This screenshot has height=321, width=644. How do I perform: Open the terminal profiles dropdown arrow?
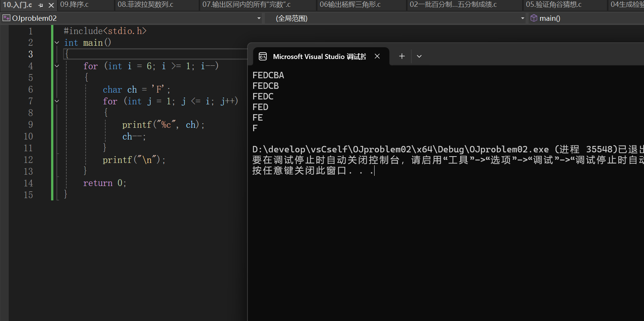[x=419, y=56]
